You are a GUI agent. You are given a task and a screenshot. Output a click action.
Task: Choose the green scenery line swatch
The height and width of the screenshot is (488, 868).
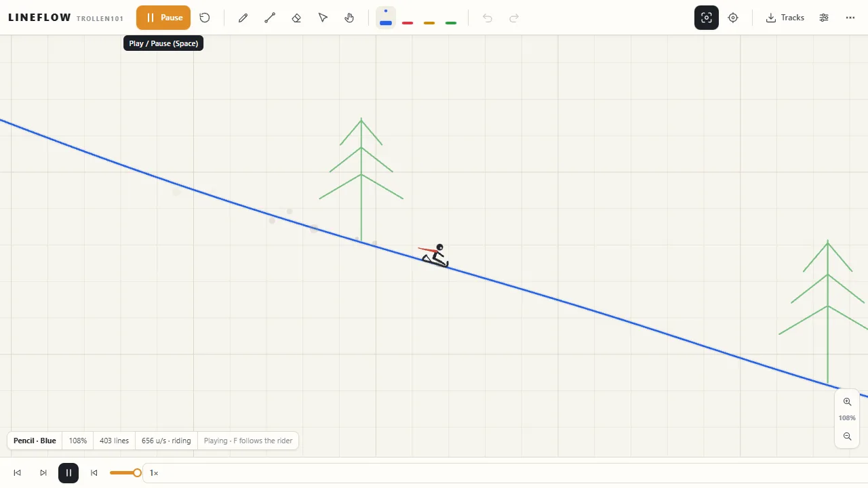[451, 22]
